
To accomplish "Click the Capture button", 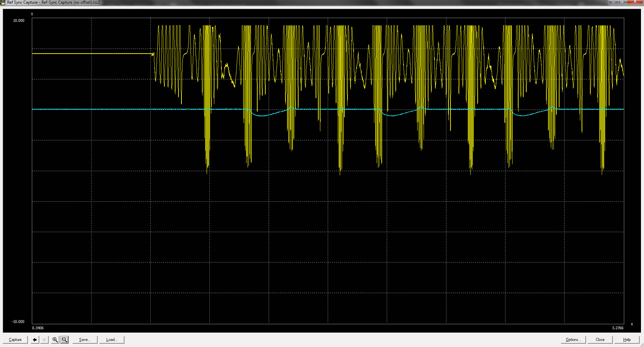I will [x=15, y=340].
